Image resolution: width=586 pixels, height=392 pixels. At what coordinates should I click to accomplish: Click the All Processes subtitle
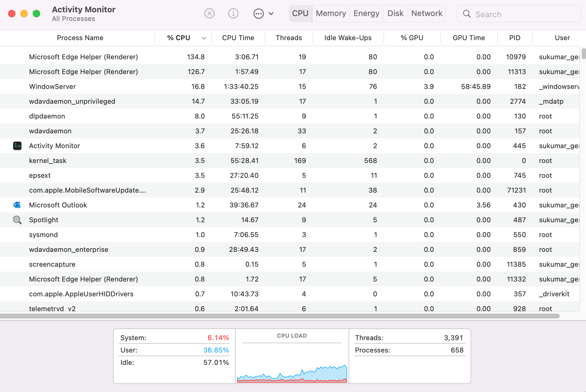73,19
